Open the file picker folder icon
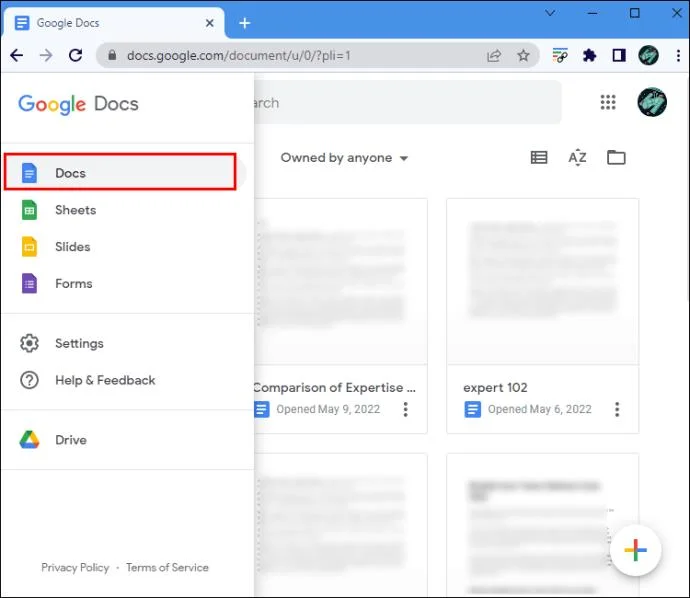 (x=616, y=157)
